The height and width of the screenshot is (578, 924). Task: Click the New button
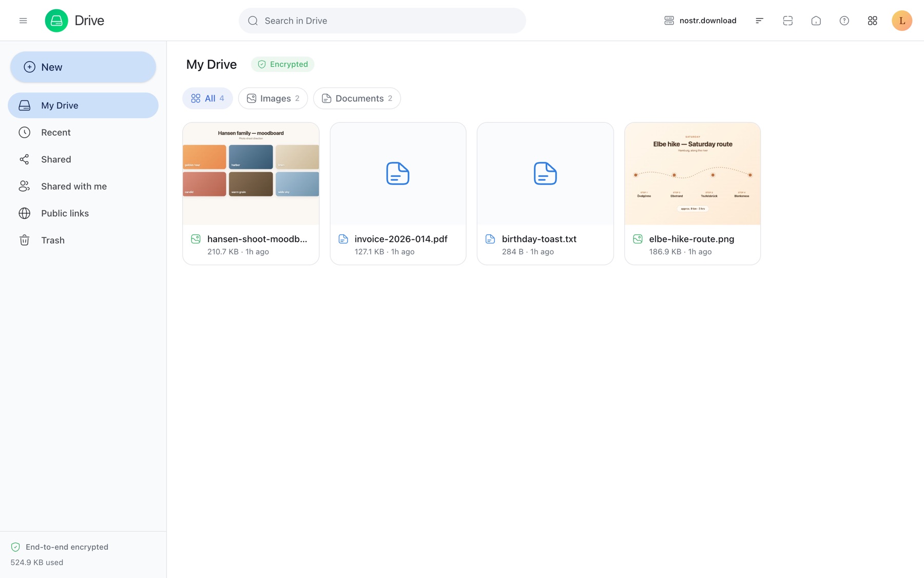coord(83,67)
